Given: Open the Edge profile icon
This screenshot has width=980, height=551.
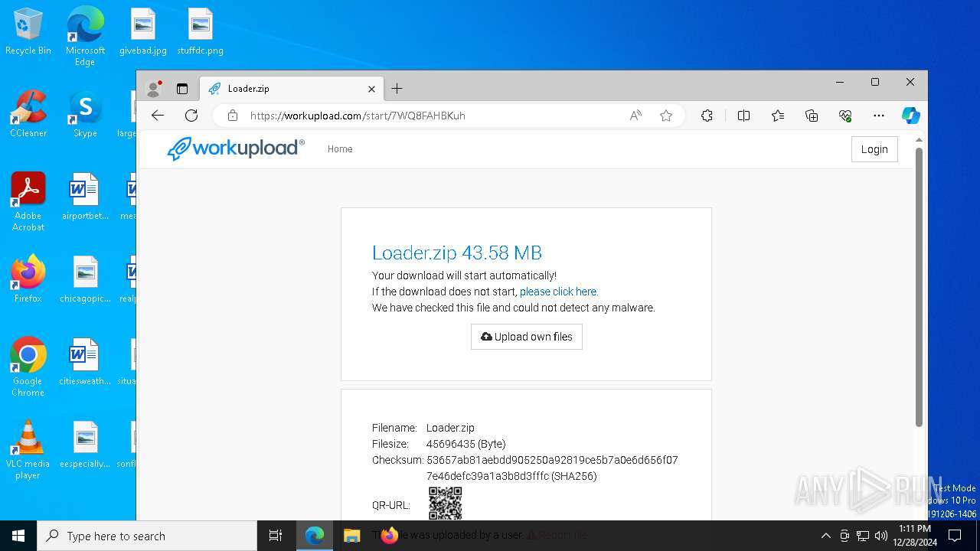Looking at the screenshot, I should coord(154,89).
